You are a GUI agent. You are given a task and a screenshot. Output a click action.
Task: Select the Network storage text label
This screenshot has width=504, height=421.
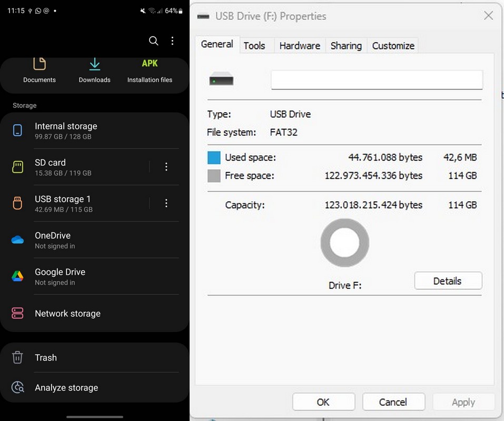coord(68,314)
